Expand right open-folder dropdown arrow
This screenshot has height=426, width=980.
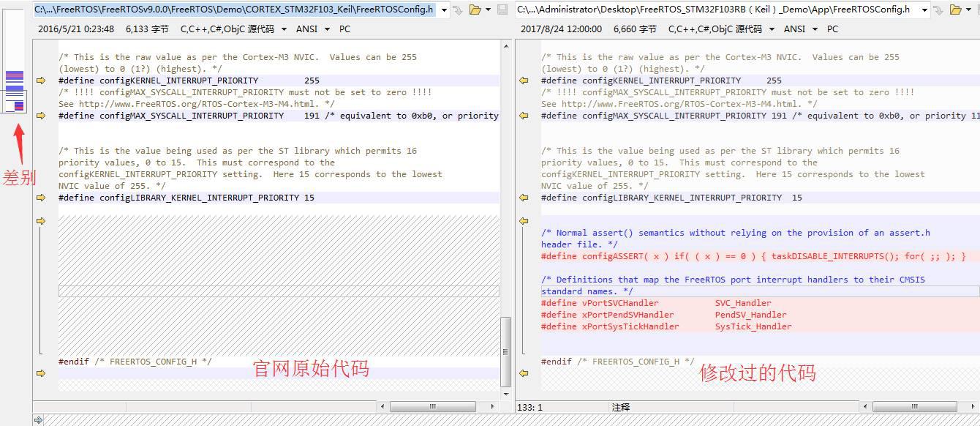969,10
